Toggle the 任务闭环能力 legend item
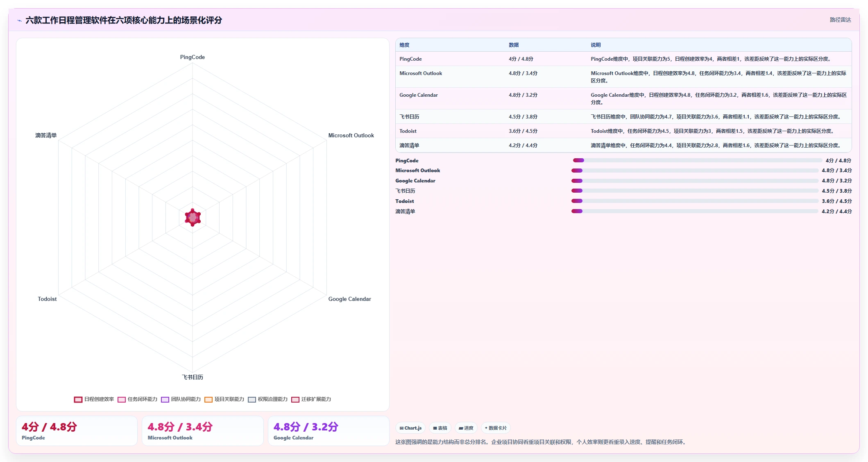The image size is (868, 462). (x=137, y=399)
